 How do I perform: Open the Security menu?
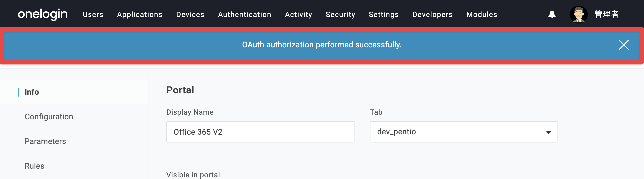(x=340, y=14)
